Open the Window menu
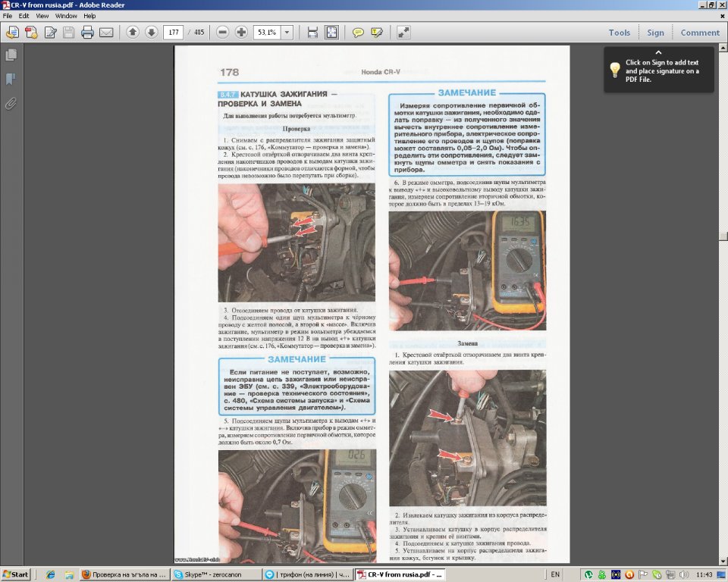Image resolution: width=728 pixels, height=582 pixels. coord(66,16)
